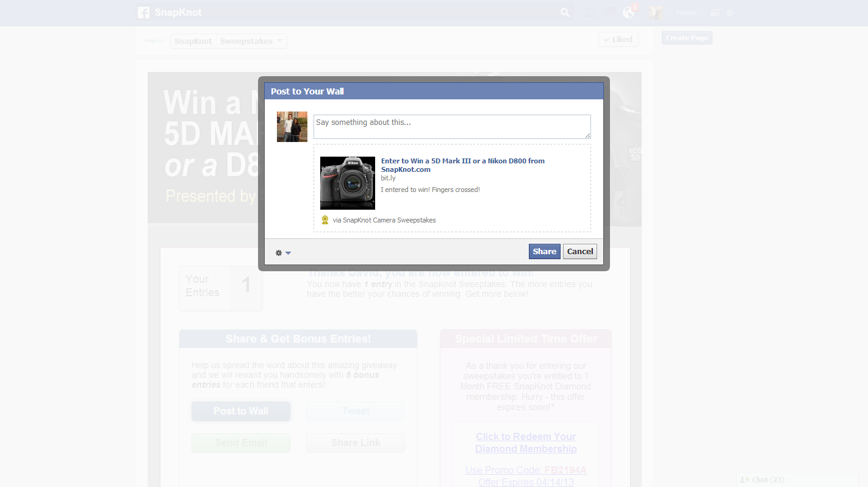Viewport: 868px width, 487px height.
Task: Click the SnapKnot page logo icon
Action: pos(155,41)
